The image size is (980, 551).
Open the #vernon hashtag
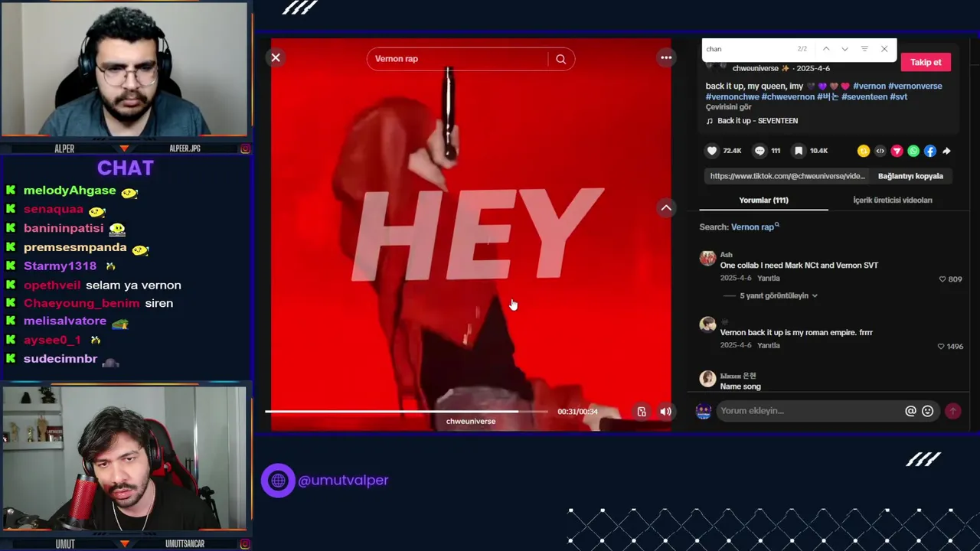tap(869, 86)
